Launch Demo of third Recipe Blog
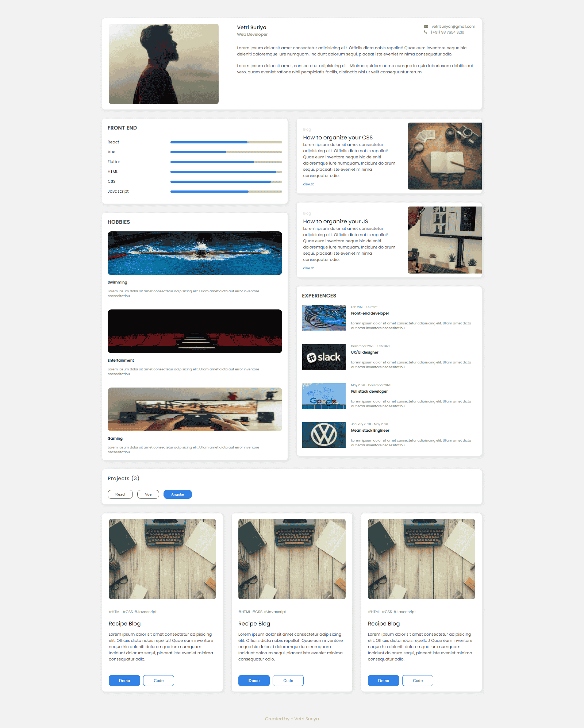Viewport: 584px width, 728px height. 383,681
